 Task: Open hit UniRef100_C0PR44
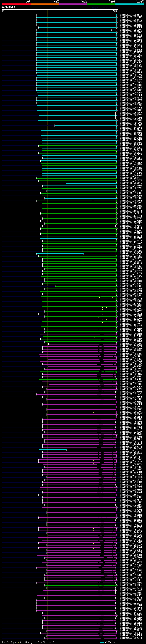coord(131,108)
